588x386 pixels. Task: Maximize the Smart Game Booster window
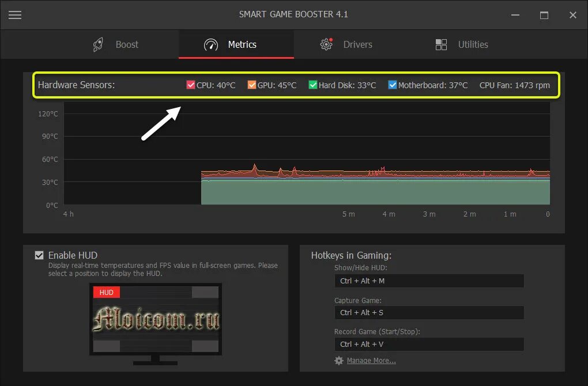click(544, 15)
